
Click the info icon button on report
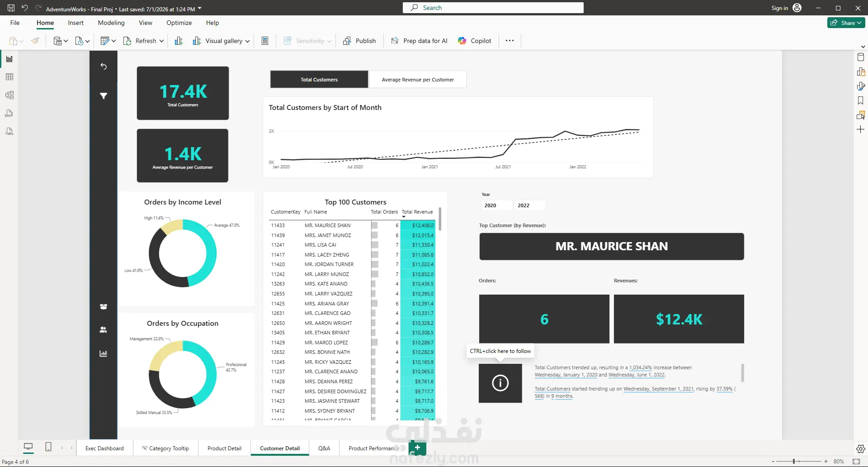tap(500, 383)
